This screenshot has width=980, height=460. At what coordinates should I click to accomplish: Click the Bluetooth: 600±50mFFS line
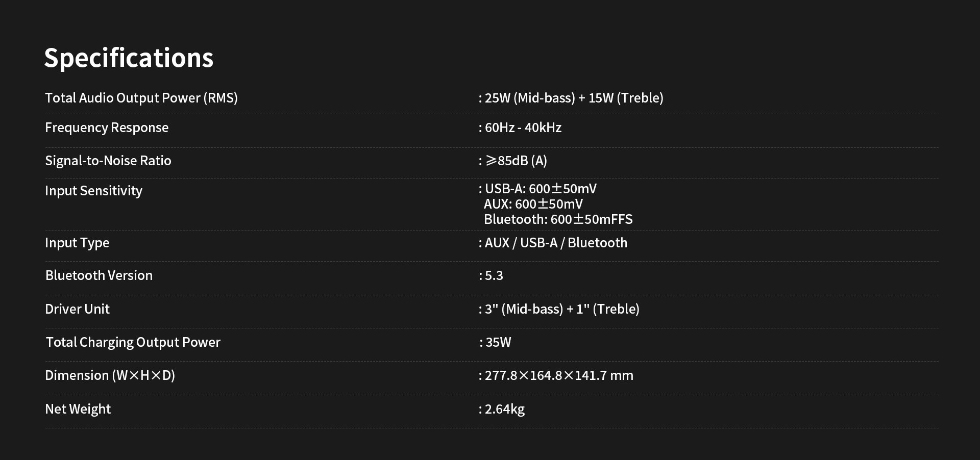tap(558, 219)
